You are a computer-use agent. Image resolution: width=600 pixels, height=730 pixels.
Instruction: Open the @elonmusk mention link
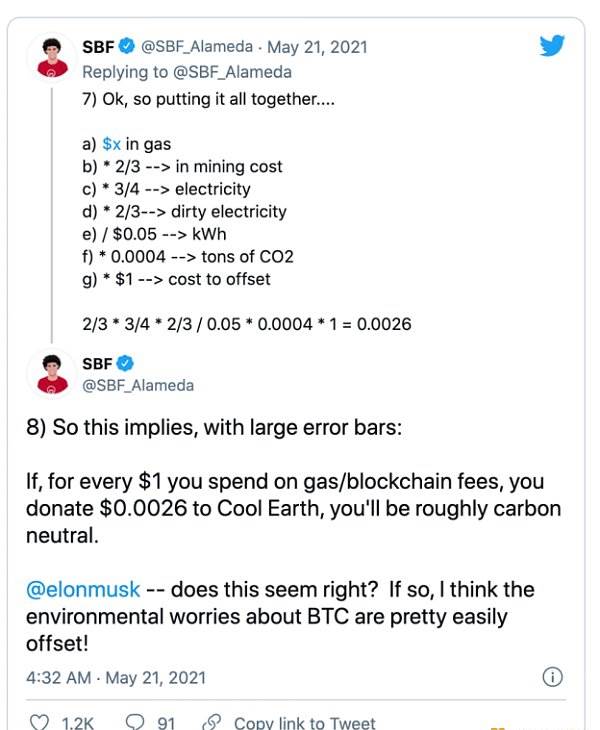[83, 589]
